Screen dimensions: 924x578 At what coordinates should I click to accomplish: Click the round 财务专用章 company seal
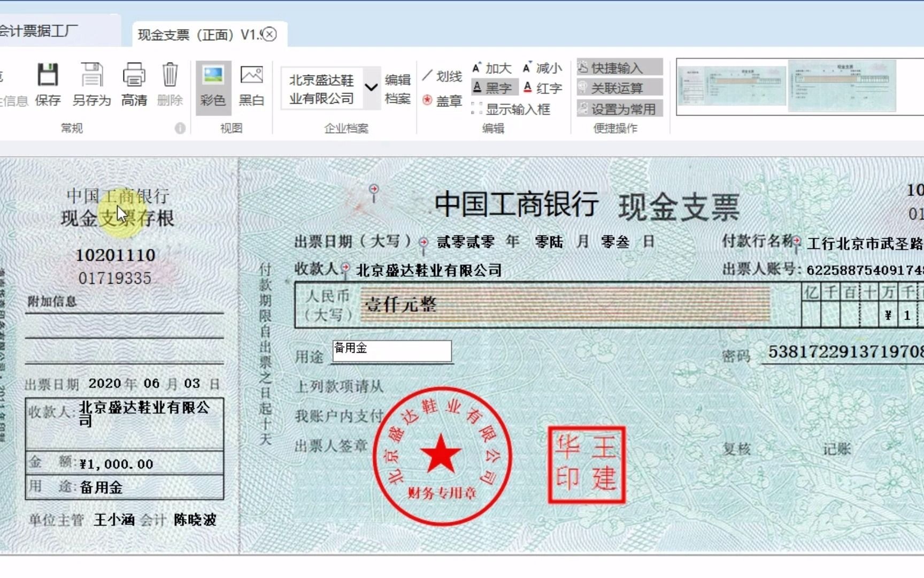click(442, 456)
